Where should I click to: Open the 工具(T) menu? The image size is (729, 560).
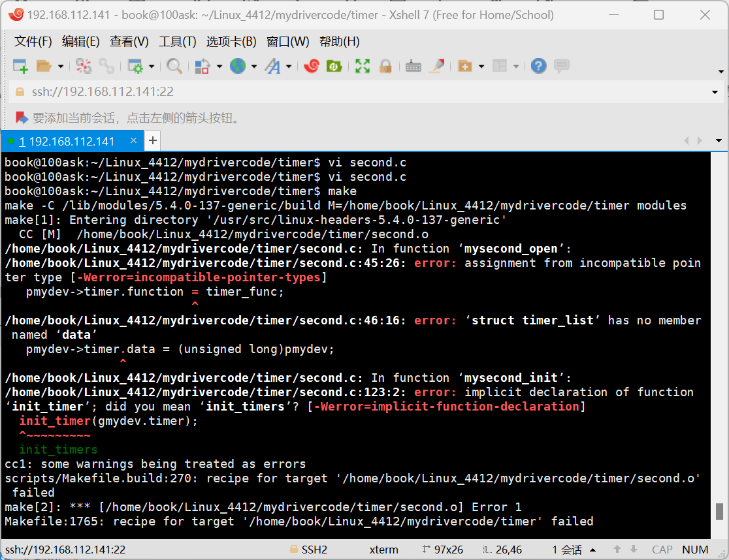(x=176, y=41)
